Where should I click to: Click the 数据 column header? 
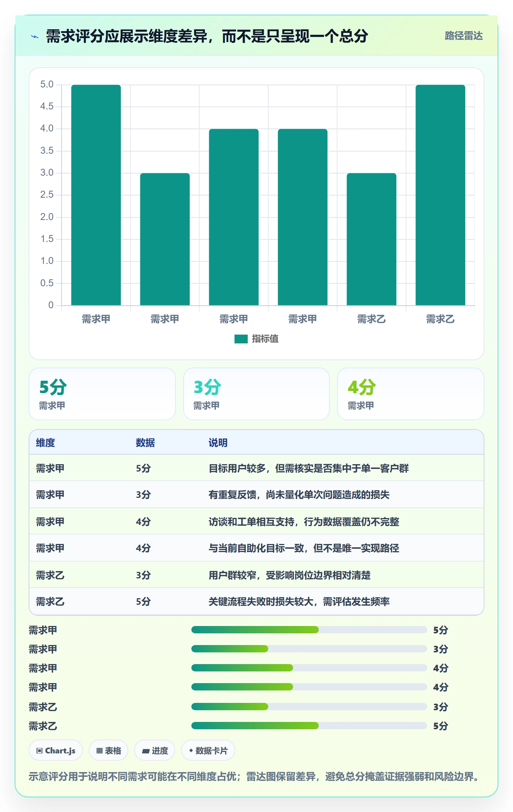point(145,443)
